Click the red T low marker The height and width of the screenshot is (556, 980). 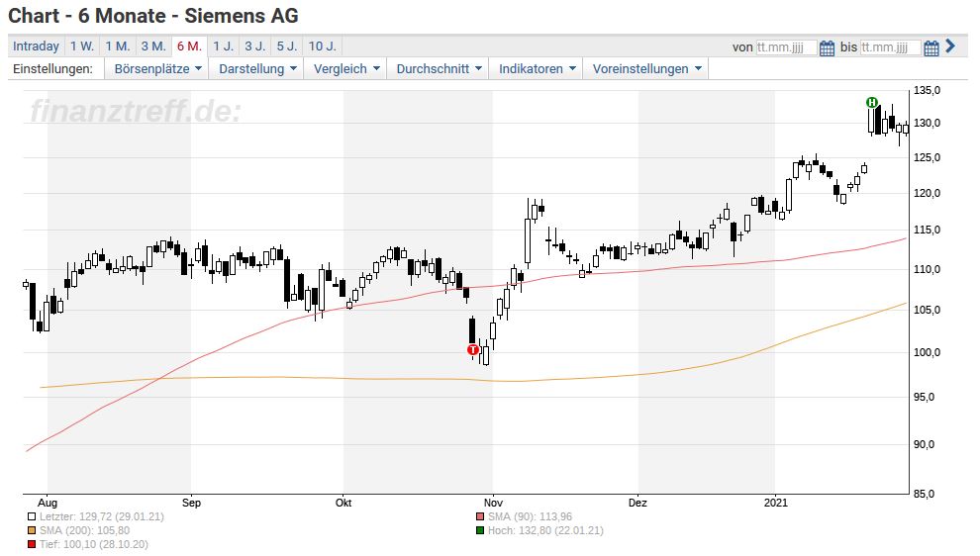pos(473,350)
